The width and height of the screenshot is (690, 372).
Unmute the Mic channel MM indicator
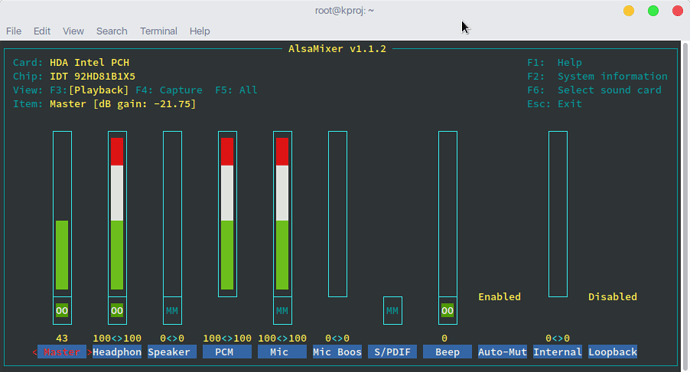(282, 311)
